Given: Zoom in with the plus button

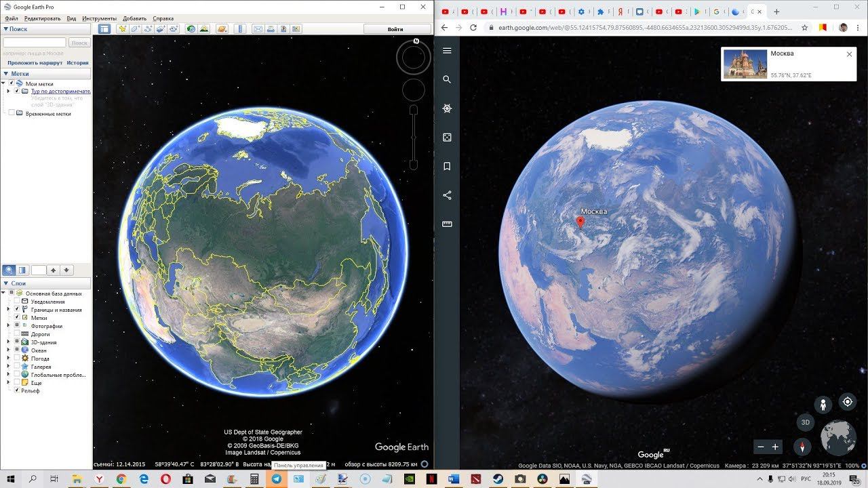Looking at the screenshot, I should click(x=775, y=447).
